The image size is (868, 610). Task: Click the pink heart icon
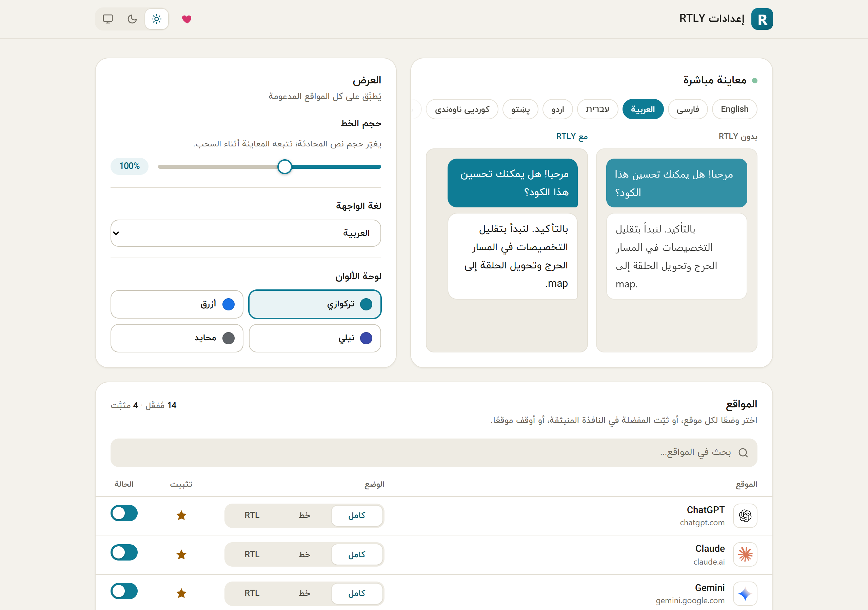tap(187, 19)
